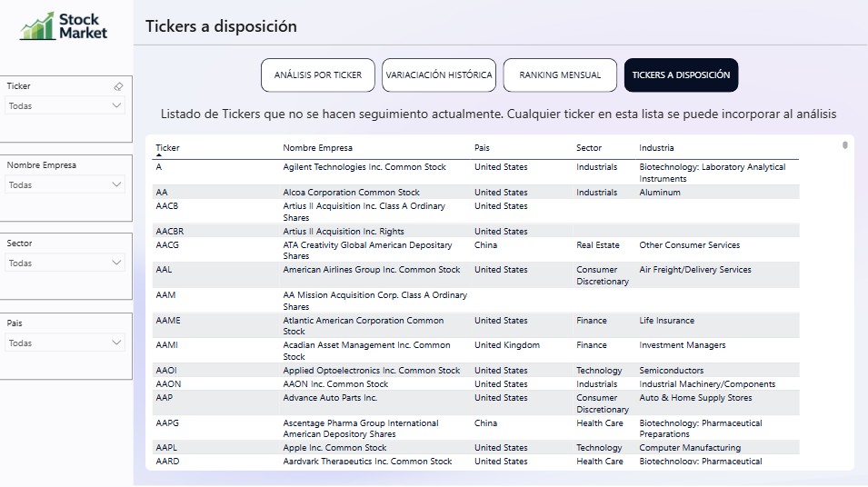This screenshot has width=868, height=487.
Task: Select the Tickers a Disposición button
Action: tap(681, 75)
